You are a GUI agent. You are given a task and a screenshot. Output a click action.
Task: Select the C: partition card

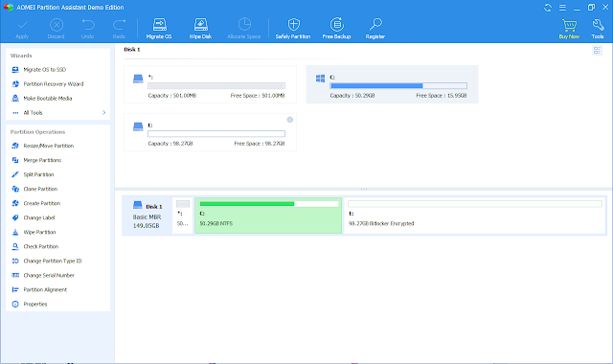[392, 84]
